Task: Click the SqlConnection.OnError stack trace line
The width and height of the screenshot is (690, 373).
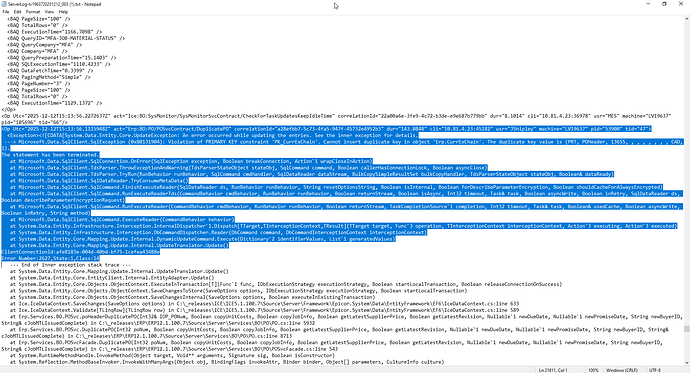Action: [x=191, y=161]
